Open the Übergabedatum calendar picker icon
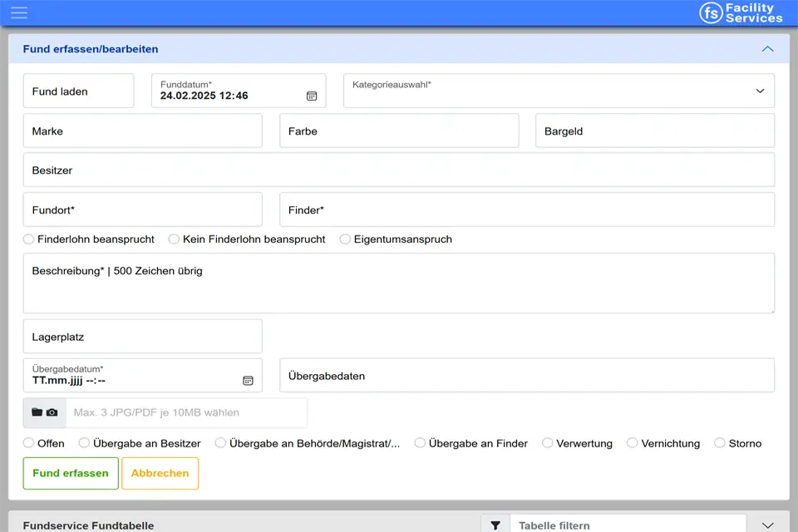The image size is (798, 532). pyautogui.click(x=248, y=380)
